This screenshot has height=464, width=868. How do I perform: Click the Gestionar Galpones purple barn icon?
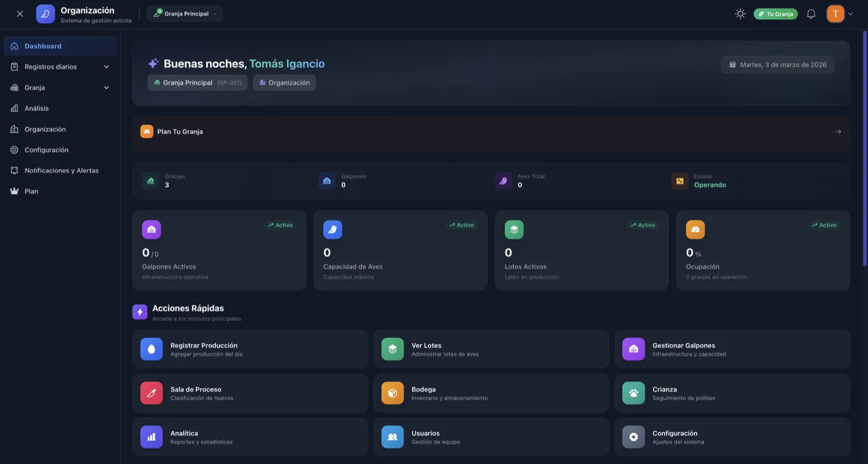point(634,349)
